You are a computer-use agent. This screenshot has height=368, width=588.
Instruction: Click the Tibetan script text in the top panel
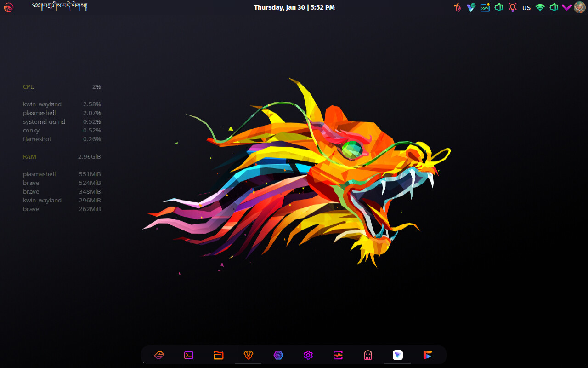click(x=60, y=6)
